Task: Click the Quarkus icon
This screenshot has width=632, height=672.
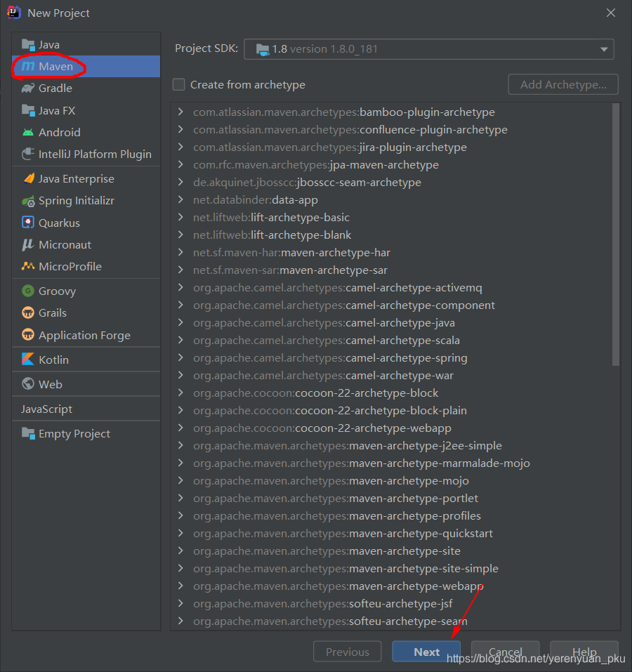Action: [28, 223]
